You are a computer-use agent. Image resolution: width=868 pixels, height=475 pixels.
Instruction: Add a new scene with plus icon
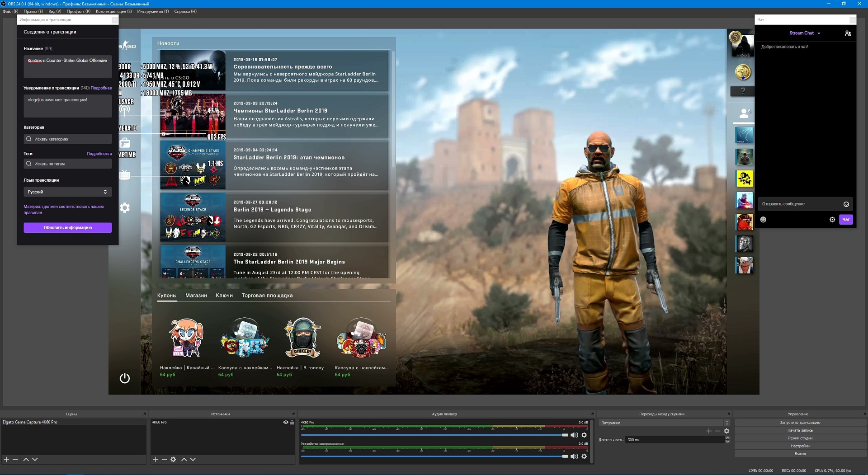[x=6, y=459]
